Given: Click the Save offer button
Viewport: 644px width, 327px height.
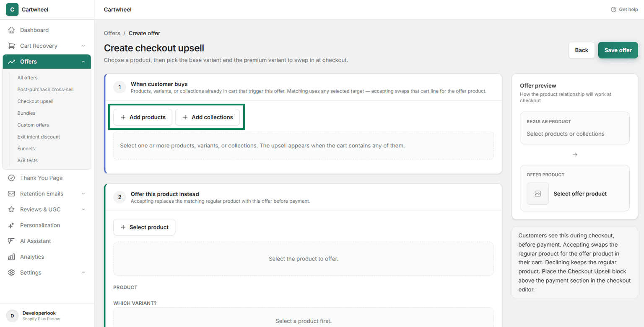Looking at the screenshot, I should point(618,50).
